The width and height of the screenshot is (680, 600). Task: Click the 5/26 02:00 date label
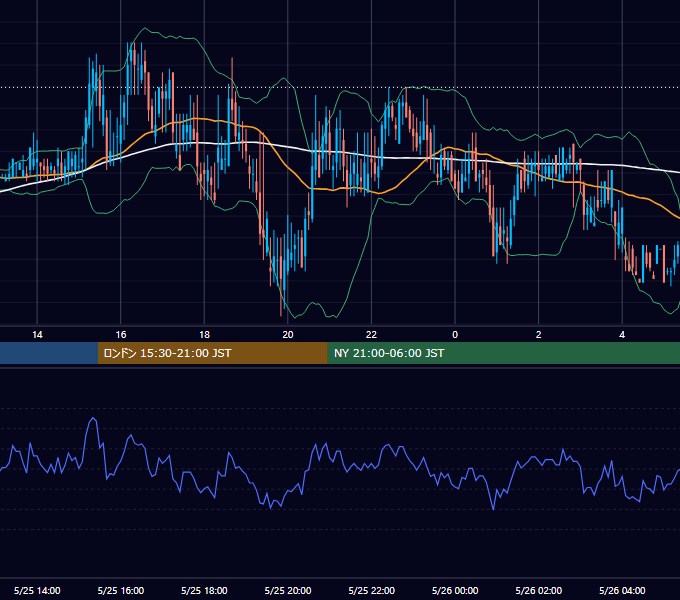point(539,590)
